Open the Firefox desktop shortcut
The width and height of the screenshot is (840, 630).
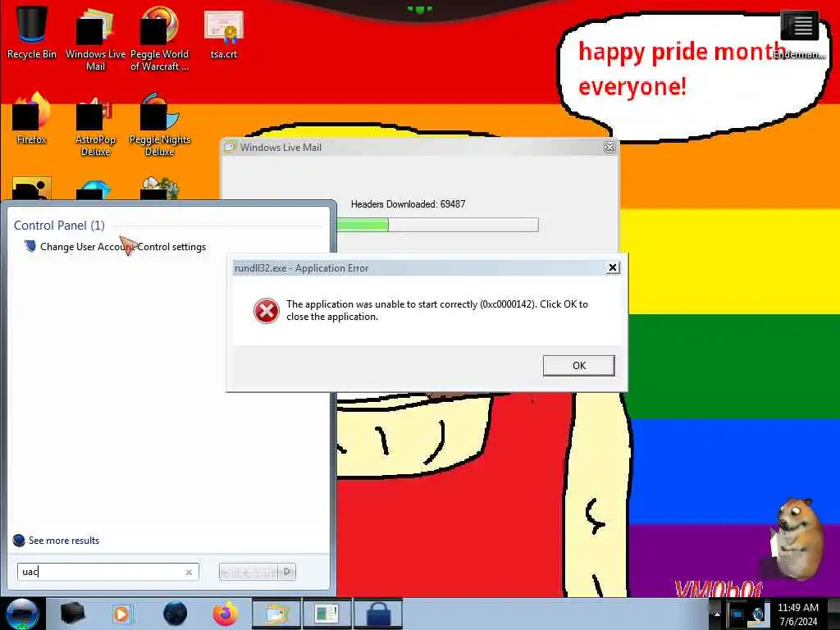(32, 118)
